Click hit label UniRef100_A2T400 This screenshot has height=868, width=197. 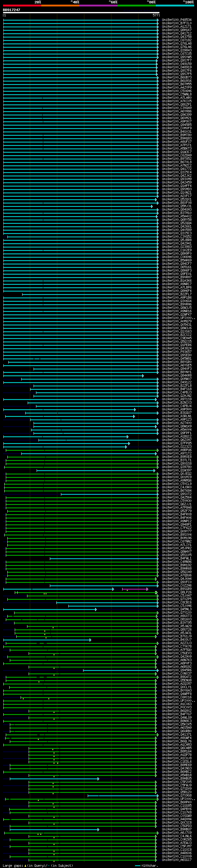tap(176, 423)
